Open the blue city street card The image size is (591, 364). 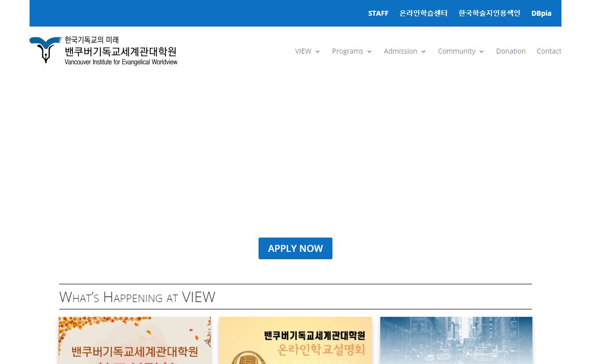[x=456, y=340]
